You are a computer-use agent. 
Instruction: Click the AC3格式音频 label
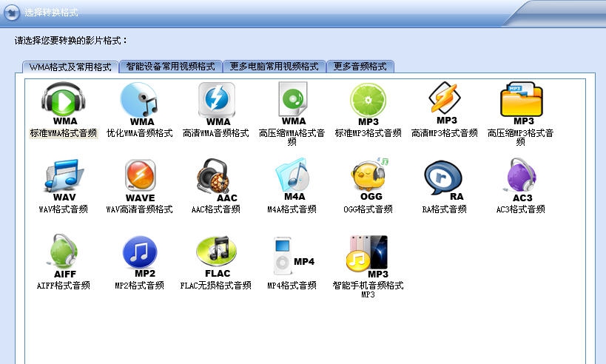[x=521, y=209]
